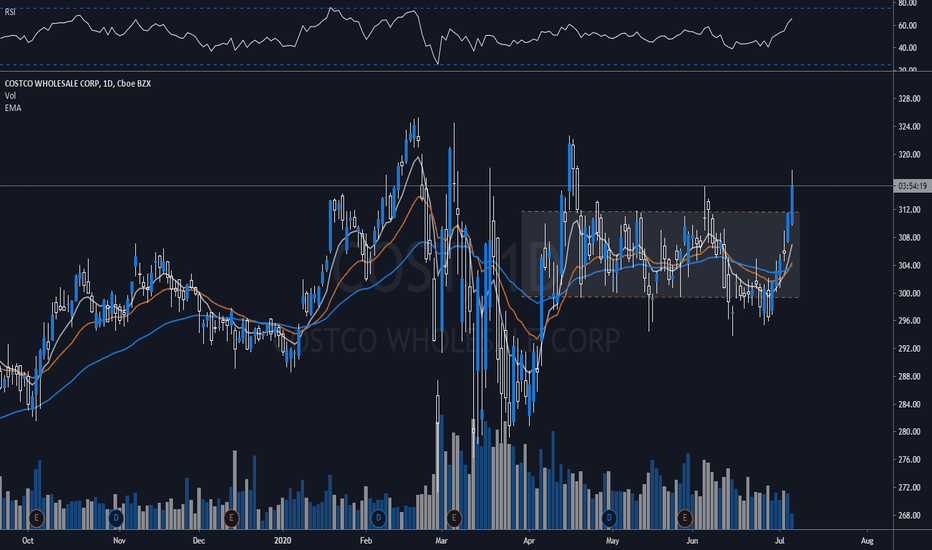
Task: Click the 324.00 price axis label
Action: point(909,127)
